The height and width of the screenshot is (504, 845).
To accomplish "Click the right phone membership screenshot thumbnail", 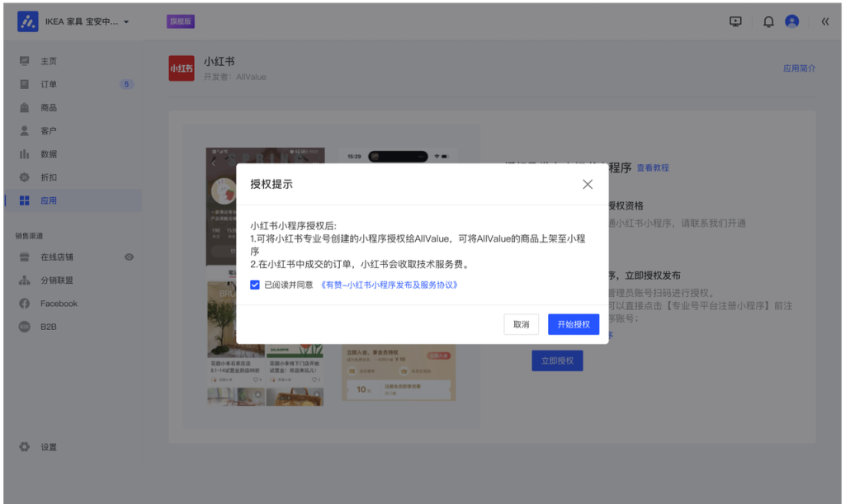I will [399, 373].
